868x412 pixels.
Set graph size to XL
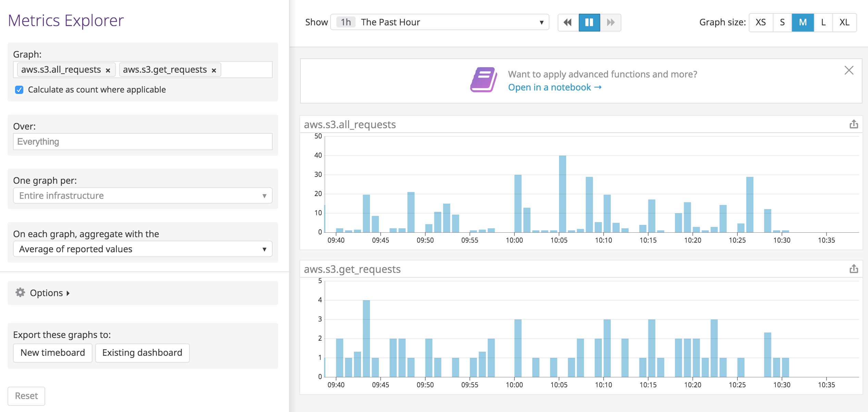pyautogui.click(x=844, y=23)
